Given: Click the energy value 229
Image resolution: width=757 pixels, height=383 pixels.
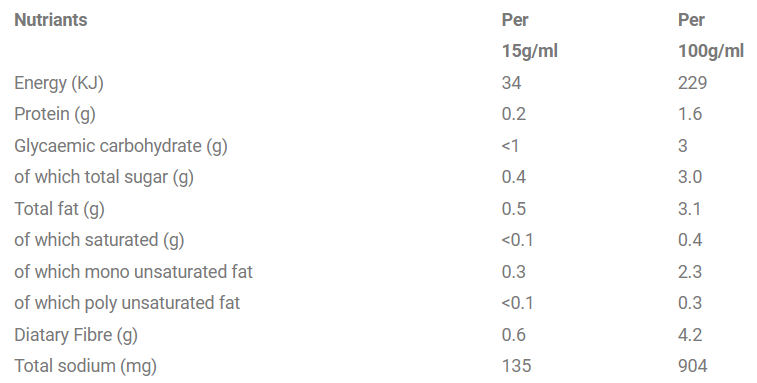Looking at the screenshot, I should [x=692, y=83].
